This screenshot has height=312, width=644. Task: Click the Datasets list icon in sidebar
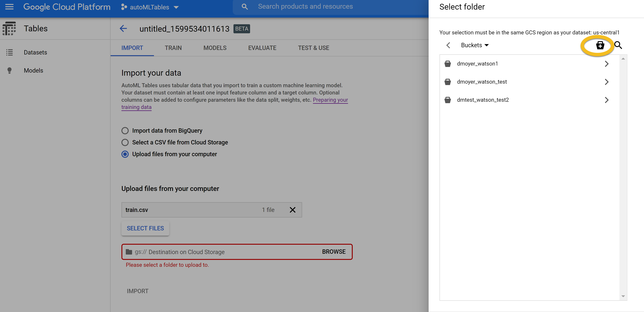(9, 52)
